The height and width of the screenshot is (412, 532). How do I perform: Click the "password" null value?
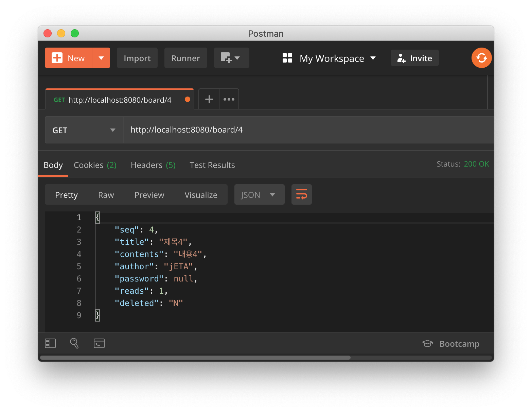183,279
